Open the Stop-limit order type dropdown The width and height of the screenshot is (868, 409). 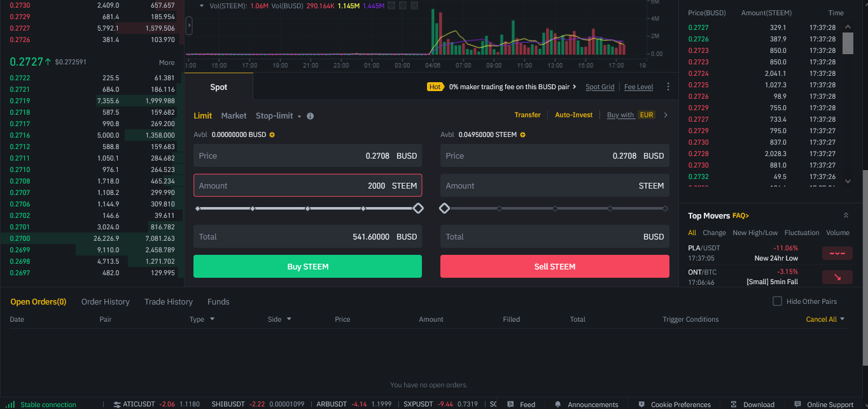299,117
